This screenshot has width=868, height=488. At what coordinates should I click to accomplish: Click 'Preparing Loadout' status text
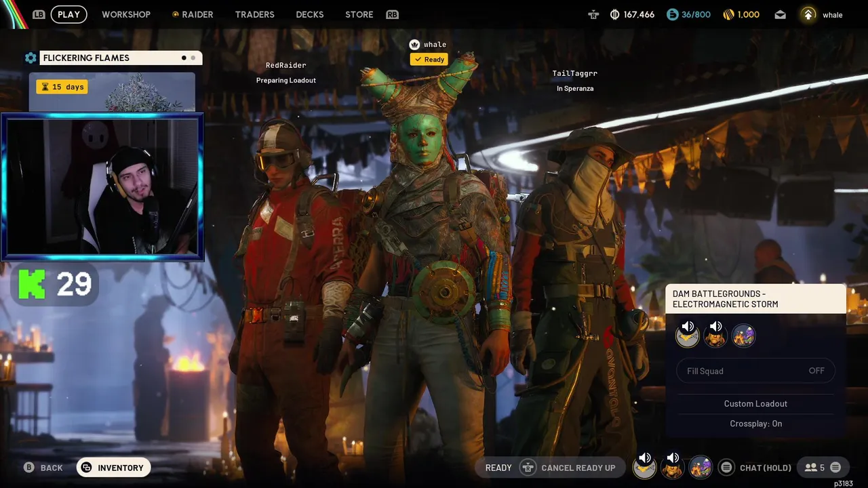coord(285,80)
